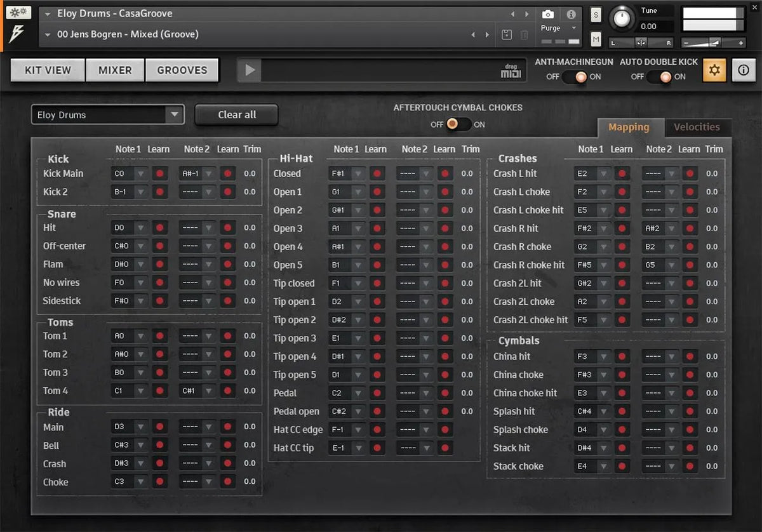Switch to the Velocities tab
The image size is (762, 532).
coord(697,127)
